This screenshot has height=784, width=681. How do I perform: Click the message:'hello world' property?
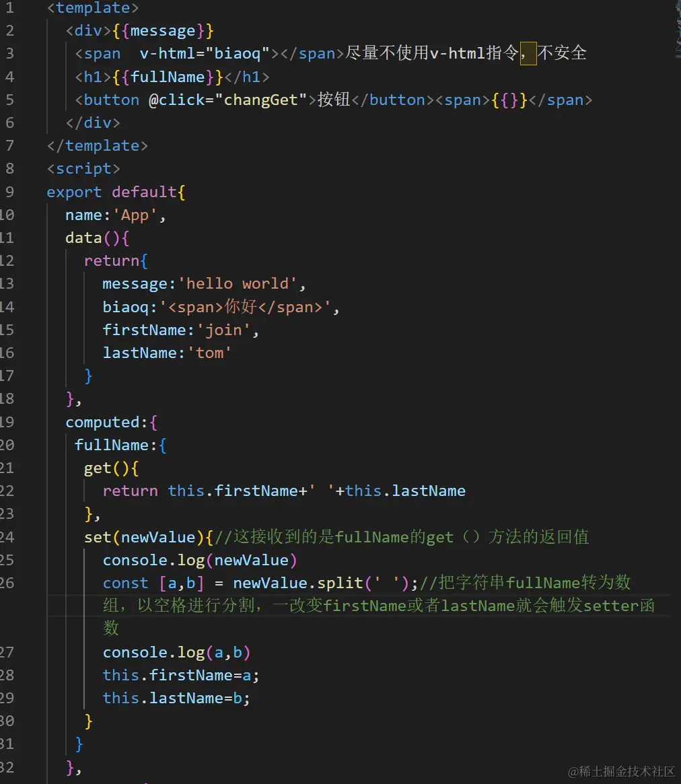click(x=204, y=283)
